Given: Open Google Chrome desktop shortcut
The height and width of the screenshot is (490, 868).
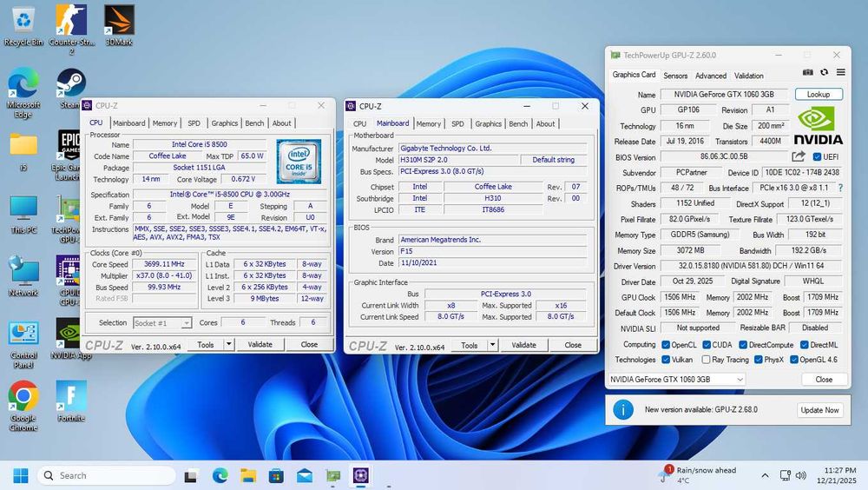Looking at the screenshot, I should point(23,406).
